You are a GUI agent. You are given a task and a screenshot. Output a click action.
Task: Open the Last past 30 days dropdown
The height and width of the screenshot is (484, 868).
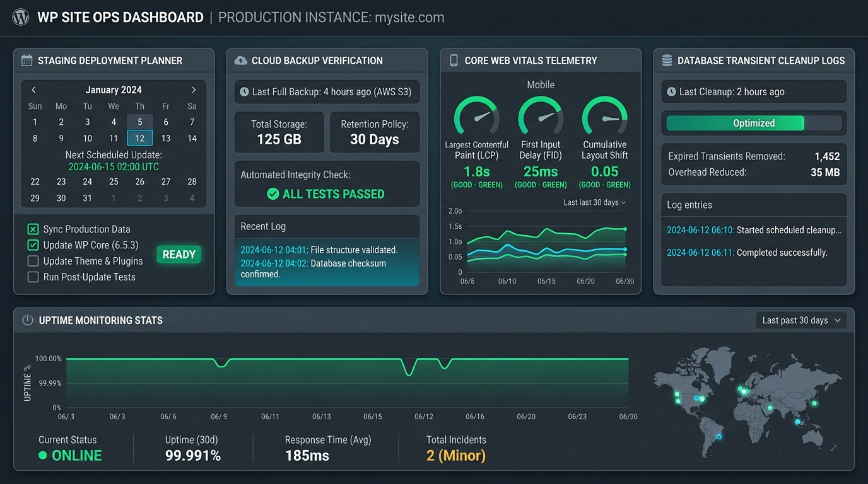[801, 320]
